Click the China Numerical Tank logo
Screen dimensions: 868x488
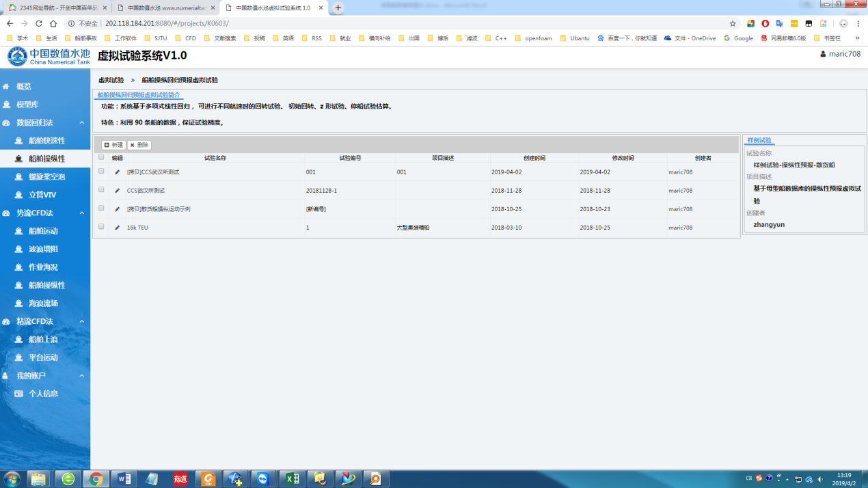click(48, 56)
